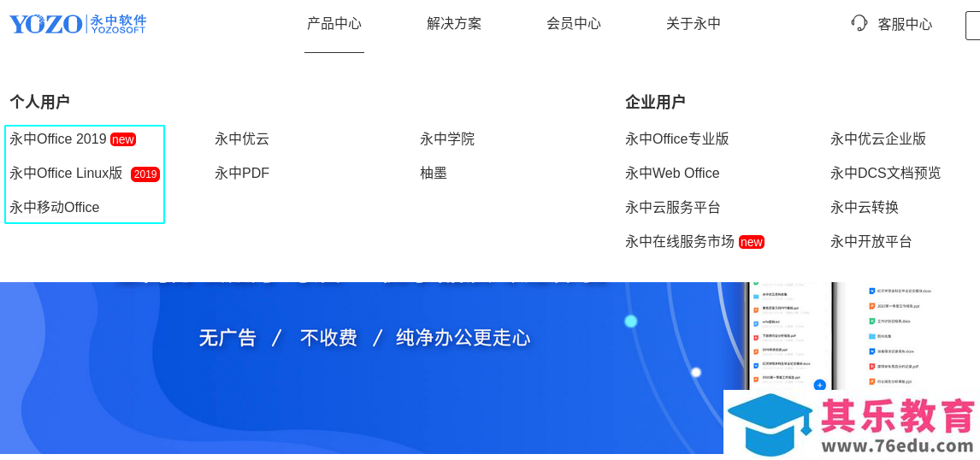Click the 企业用户 heading
Screen dimensions: 980x460
click(655, 102)
